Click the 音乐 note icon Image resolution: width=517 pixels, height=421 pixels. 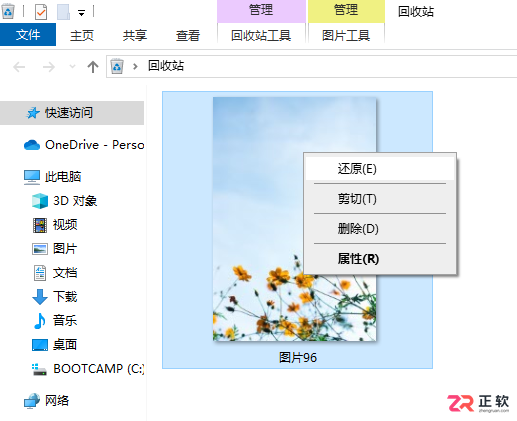tap(40, 321)
